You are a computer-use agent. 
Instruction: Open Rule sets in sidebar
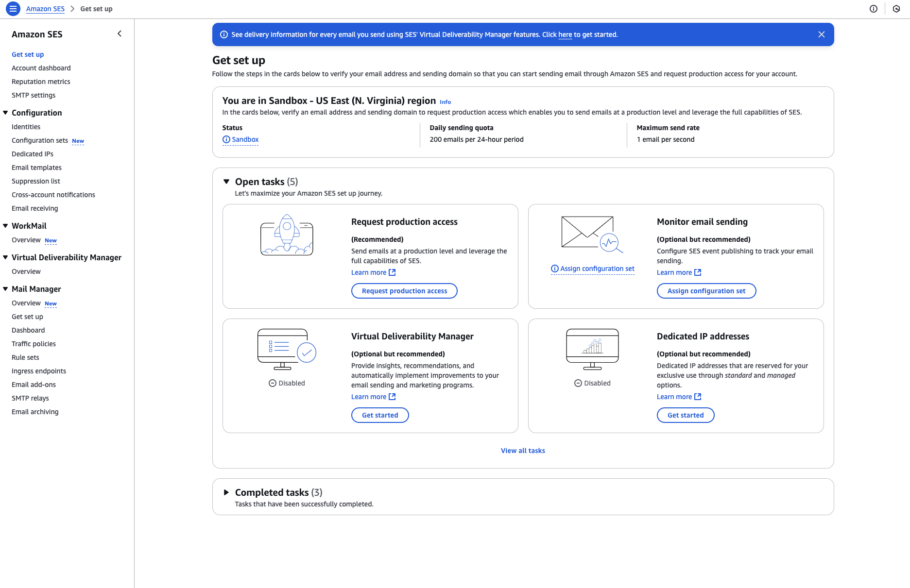(25, 357)
